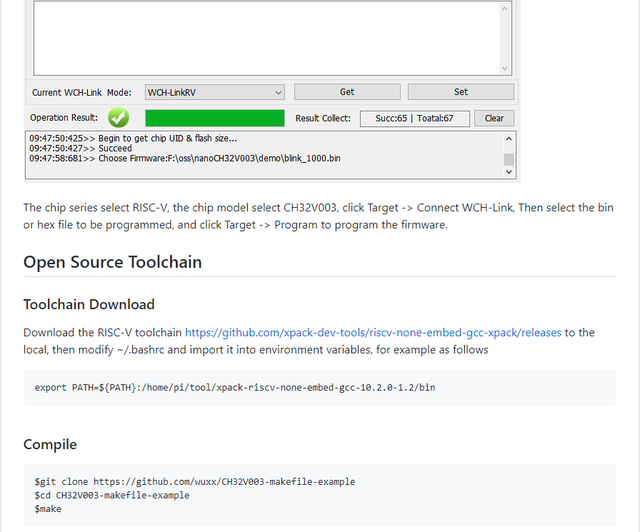Click the upper text area's scroll-down arrow
This screenshot has height=532, width=640.
[x=504, y=68]
